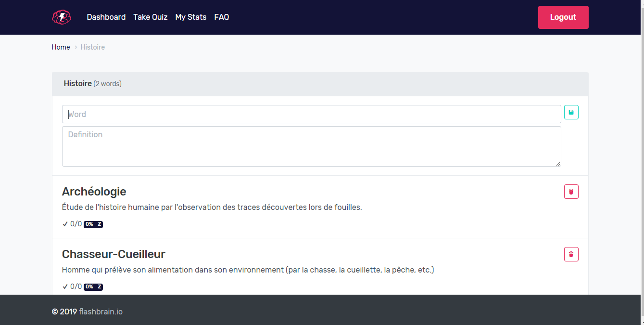Save the new word with the green save icon
644x325 pixels.
click(571, 112)
